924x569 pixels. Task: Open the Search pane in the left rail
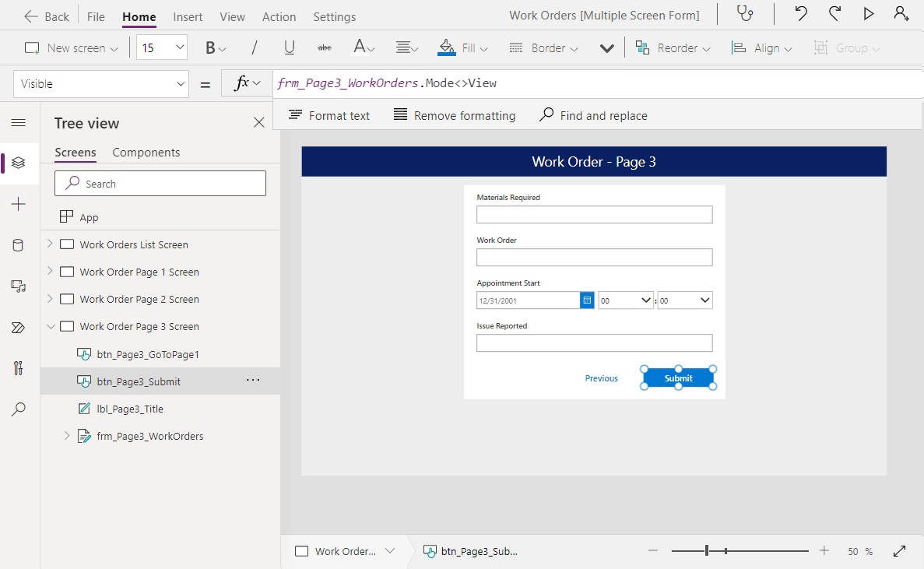pos(19,409)
